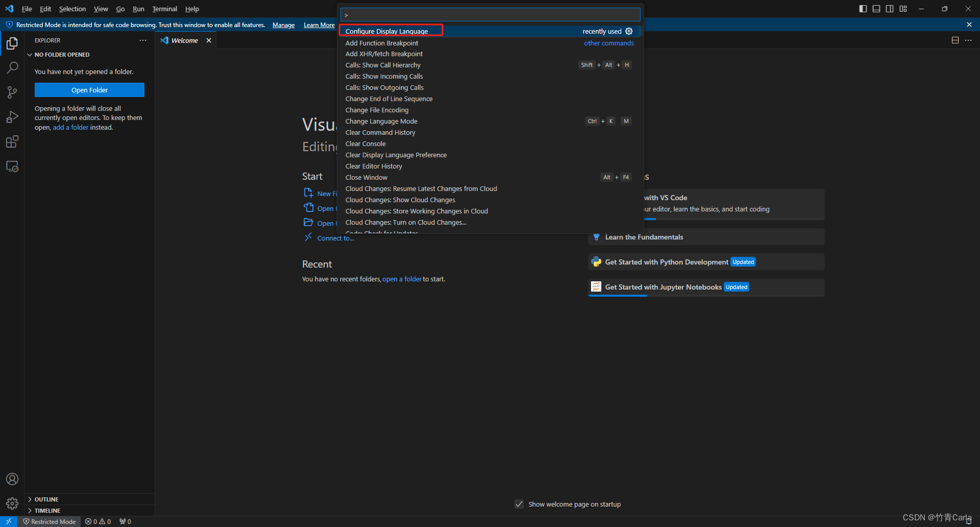Click Learn More link in banner

click(x=319, y=25)
